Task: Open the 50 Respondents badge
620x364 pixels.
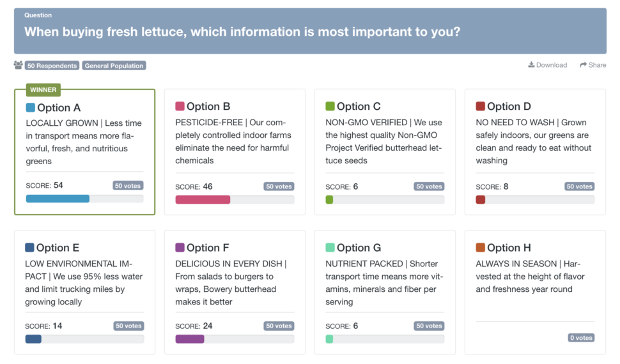Action: click(52, 66)
